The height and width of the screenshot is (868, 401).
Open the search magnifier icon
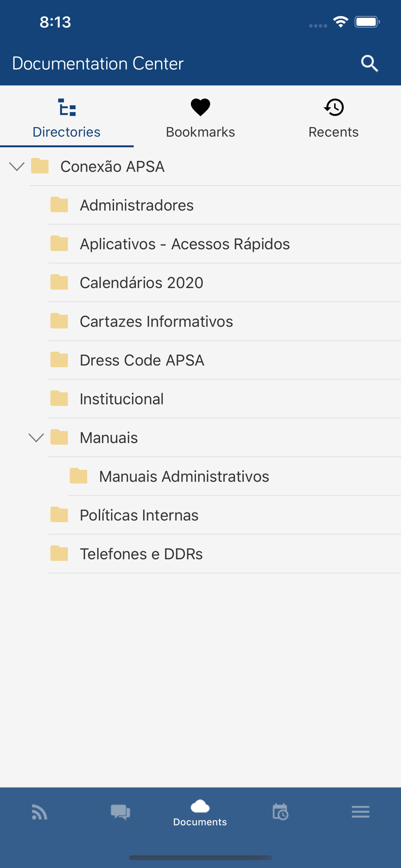(369, 63)
